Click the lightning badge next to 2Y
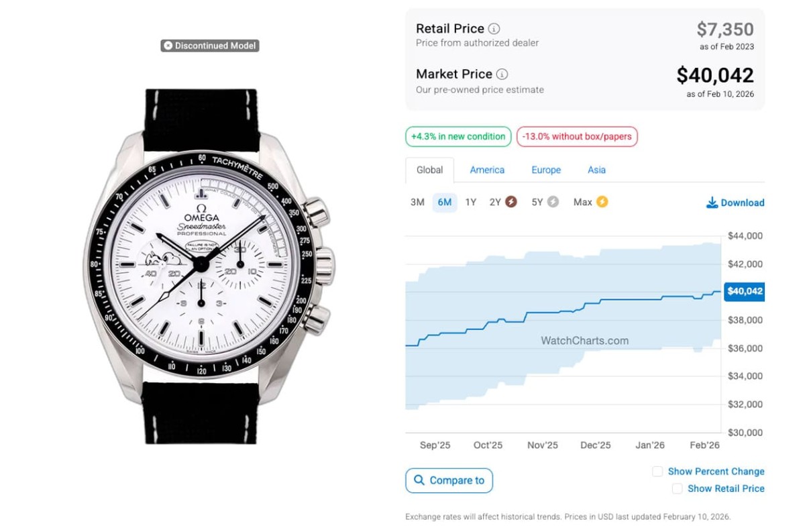Viewport: 805px width, 532px height. 511,202
